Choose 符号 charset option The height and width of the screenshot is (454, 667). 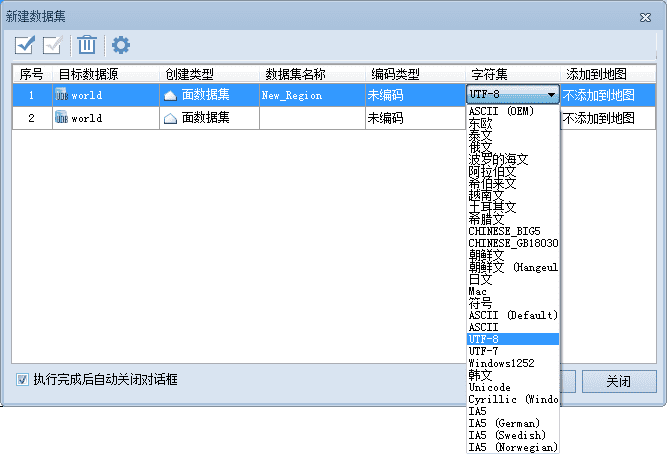[x=513, y=303]
